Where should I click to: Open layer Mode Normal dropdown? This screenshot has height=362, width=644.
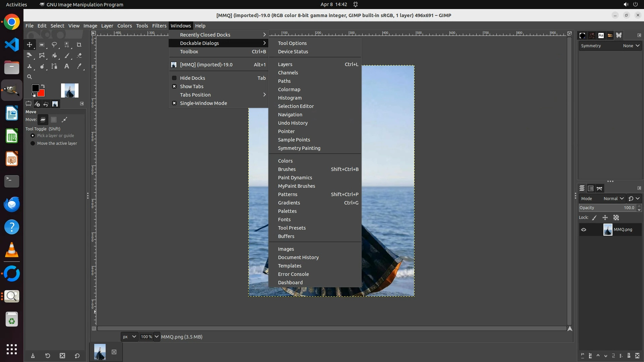point(613,199)
